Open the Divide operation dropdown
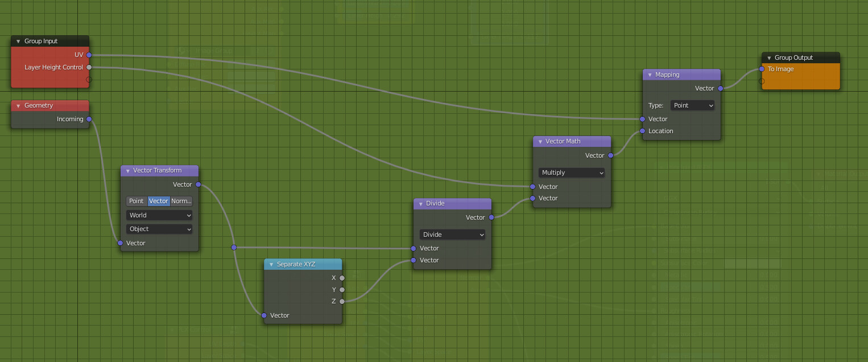868x362 pixels. click(x=452, y=235)
